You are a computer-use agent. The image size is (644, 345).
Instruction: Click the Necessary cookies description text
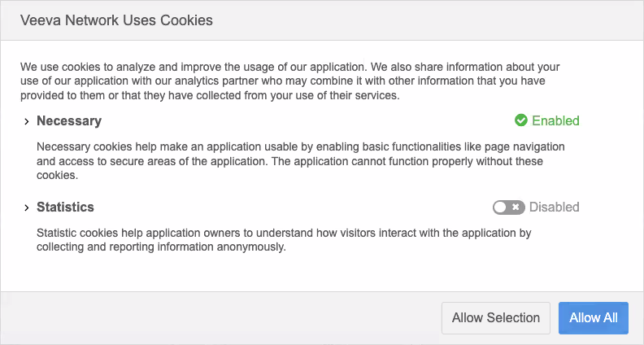301,161
